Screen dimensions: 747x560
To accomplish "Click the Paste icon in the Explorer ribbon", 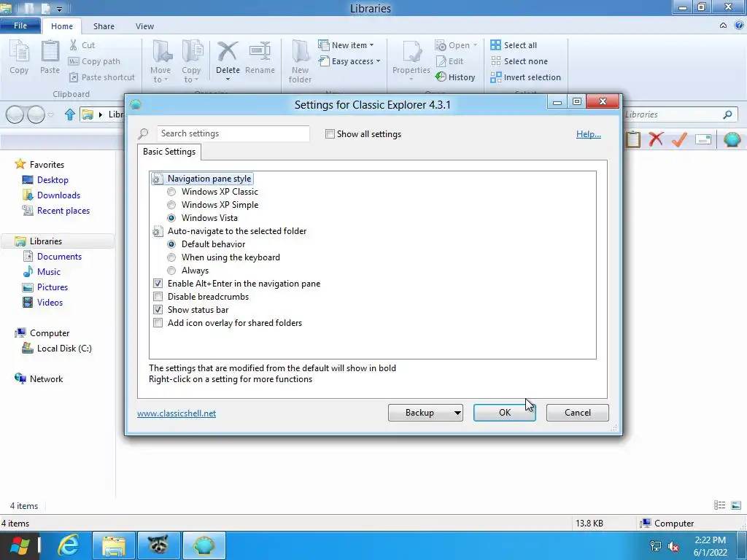I will click(50, 52).
